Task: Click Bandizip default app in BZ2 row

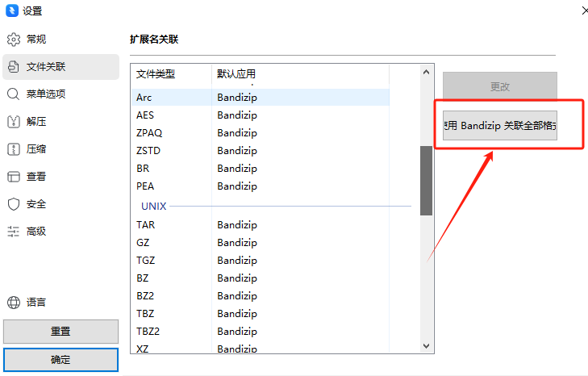Action: 237,295
